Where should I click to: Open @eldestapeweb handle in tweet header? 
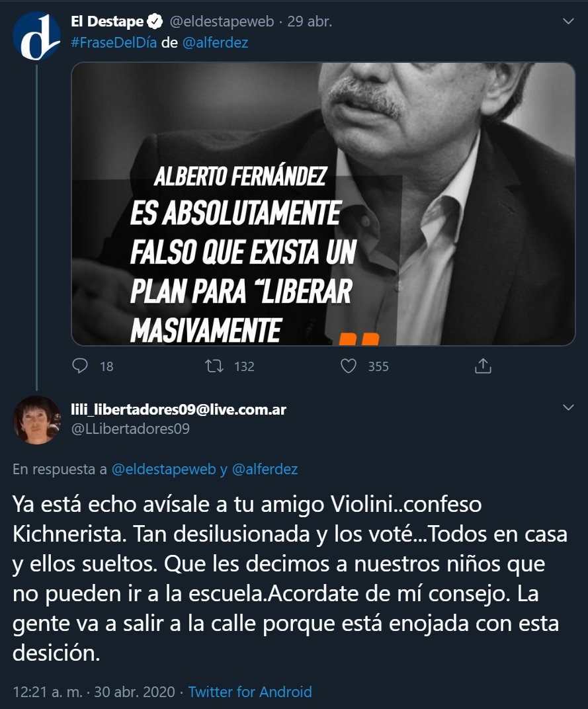point(222,21)
